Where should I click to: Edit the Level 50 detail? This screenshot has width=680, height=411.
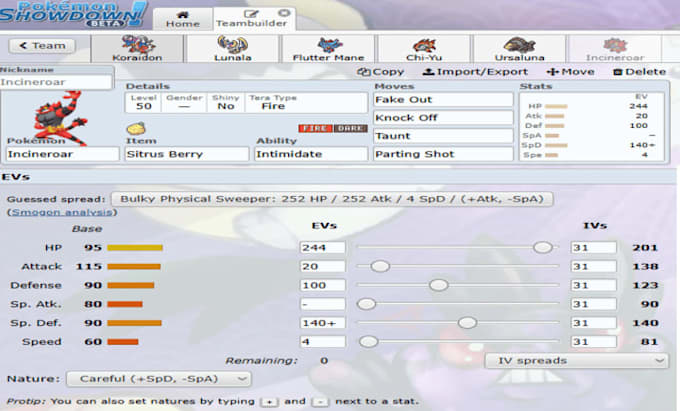click(144, 103)
